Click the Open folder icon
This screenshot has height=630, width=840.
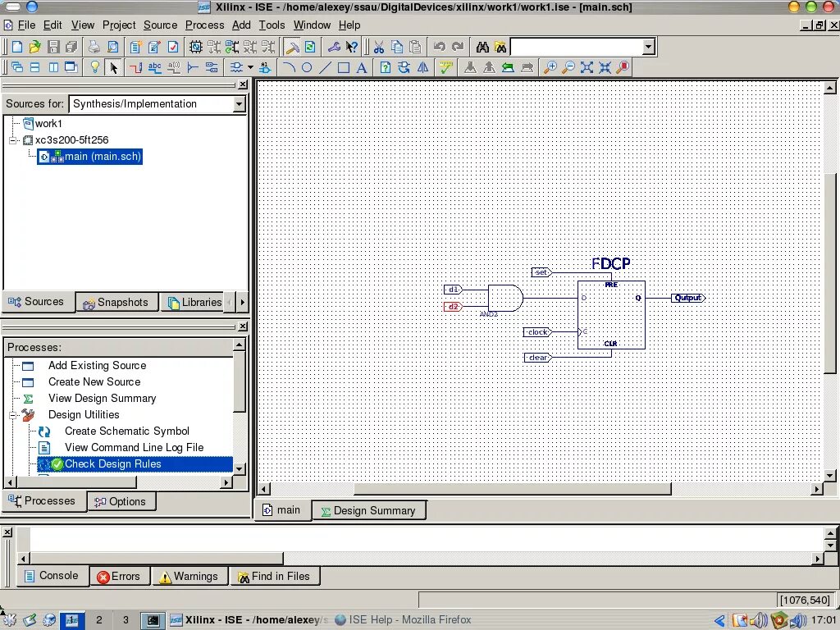click(34, 47)
